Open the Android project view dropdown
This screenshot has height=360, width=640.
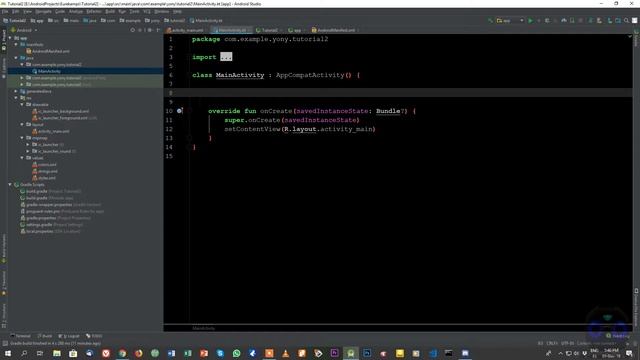point(24,30)
